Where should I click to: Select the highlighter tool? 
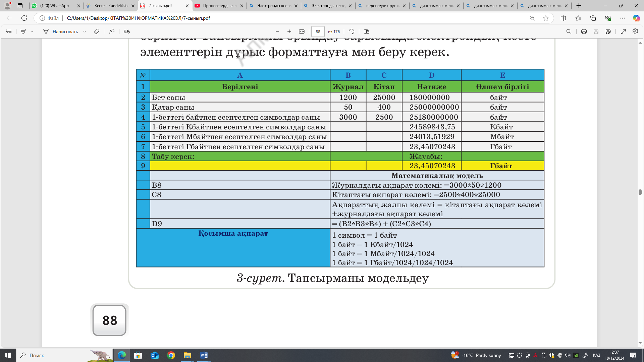pos(23,32)
